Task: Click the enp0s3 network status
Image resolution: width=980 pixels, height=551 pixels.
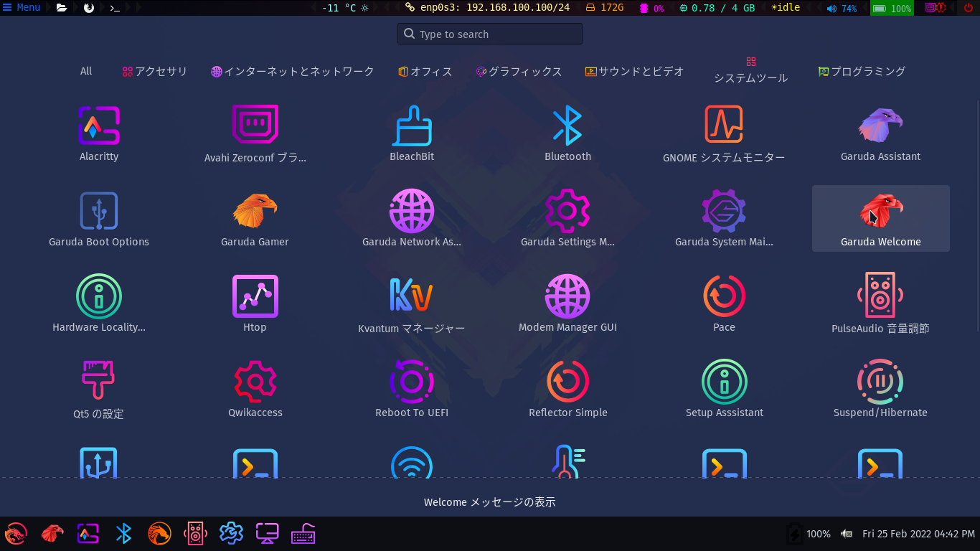Action: (487, 8)
